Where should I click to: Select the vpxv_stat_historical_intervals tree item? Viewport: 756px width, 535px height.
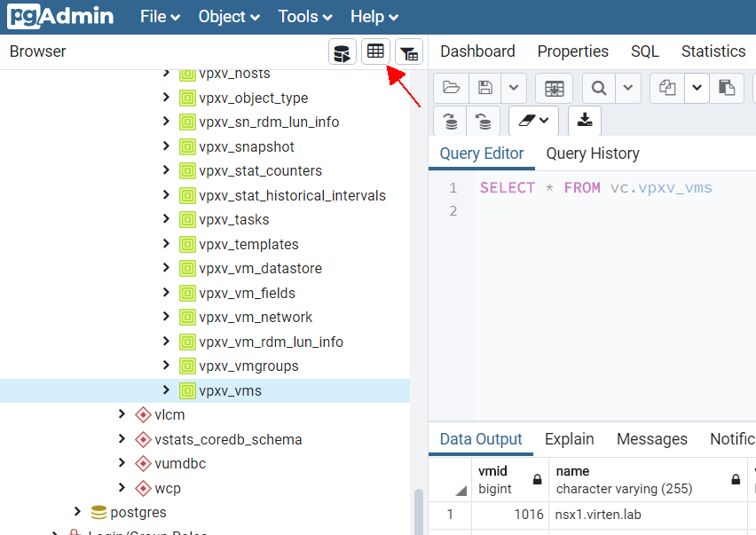pos(292,196)
